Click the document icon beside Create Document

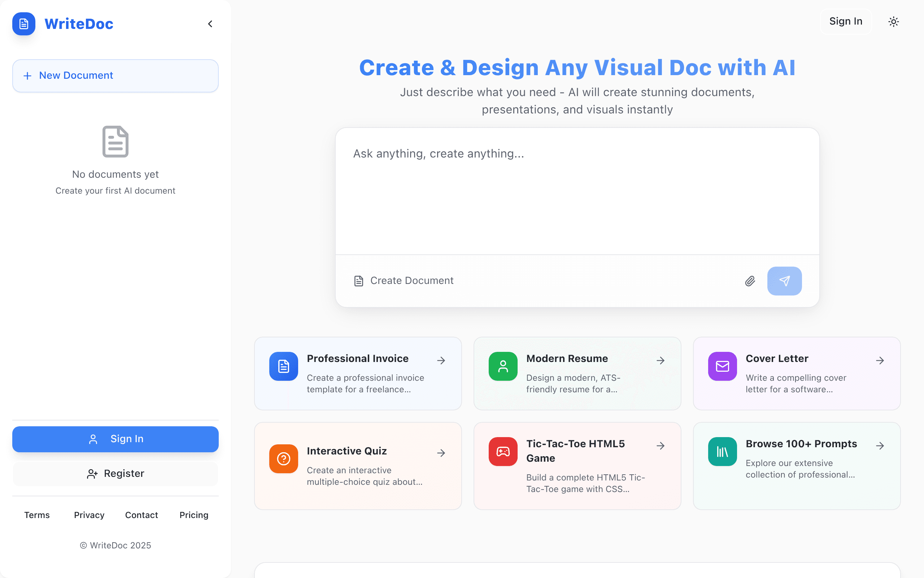(358, 281)
